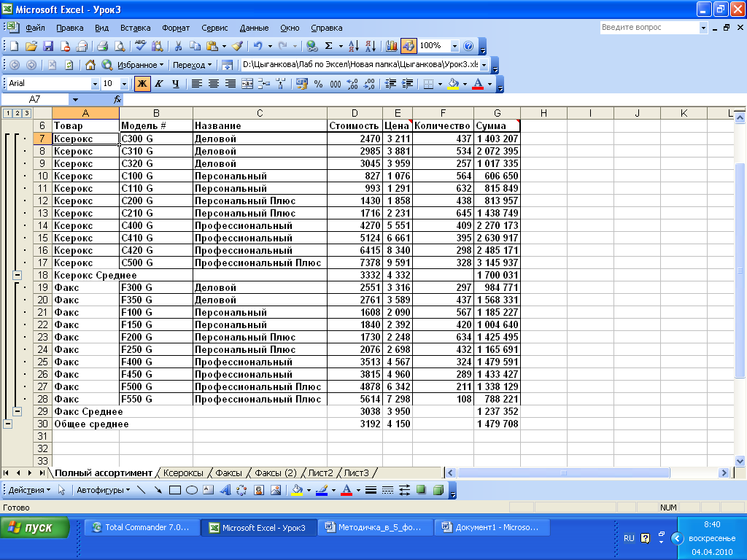Open a file with the folder icon
Viewport: 747px width, 560px height.
click(x=31, y=46)
